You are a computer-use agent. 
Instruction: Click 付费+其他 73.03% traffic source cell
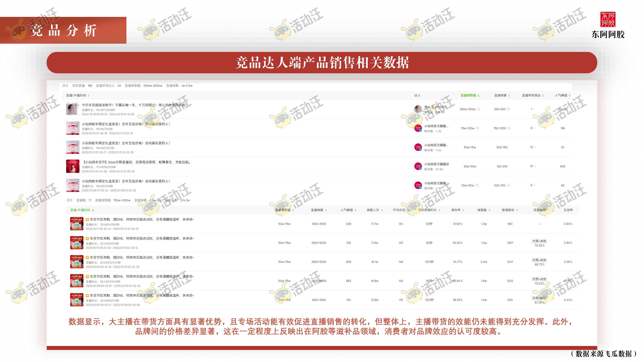pos(539,281)
